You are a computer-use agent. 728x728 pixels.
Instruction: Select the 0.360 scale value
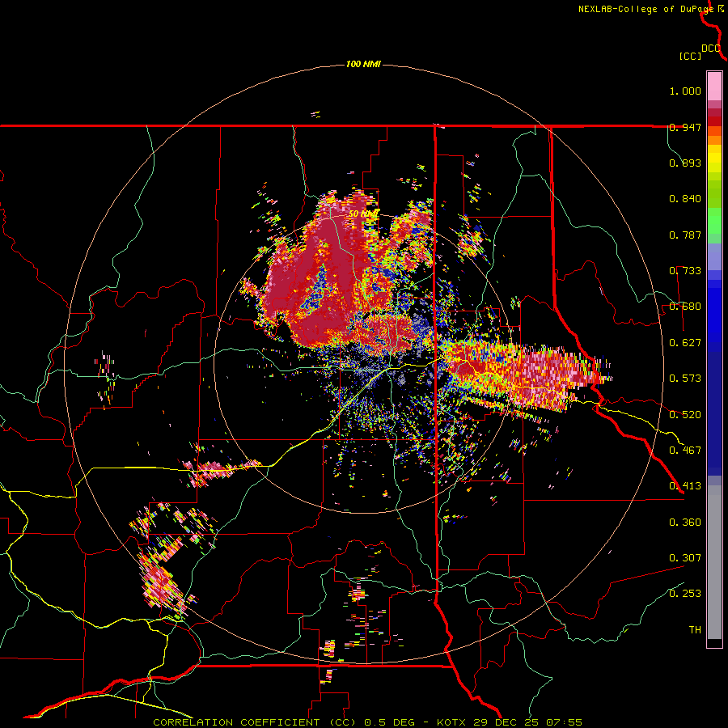[x=685, y=523]
